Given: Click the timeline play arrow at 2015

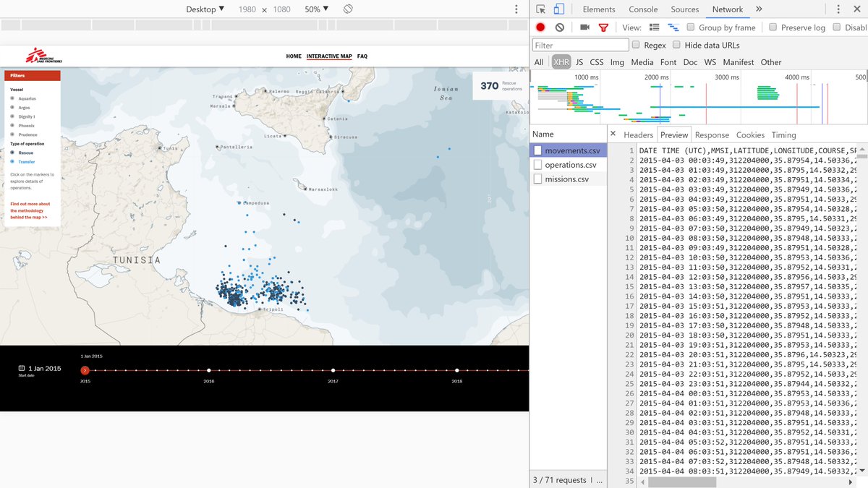Looking at the screenshot, I should pyautogui.click(x=85, y=370).
